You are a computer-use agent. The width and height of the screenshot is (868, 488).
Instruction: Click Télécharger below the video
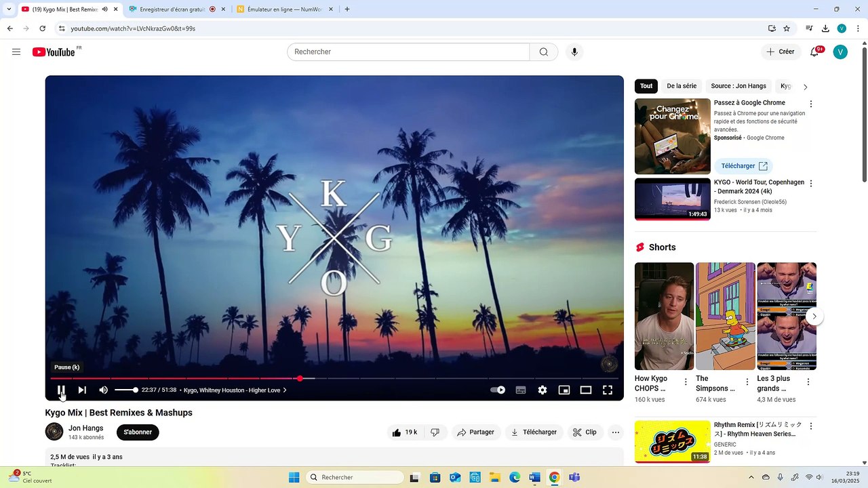click(534, 432)
